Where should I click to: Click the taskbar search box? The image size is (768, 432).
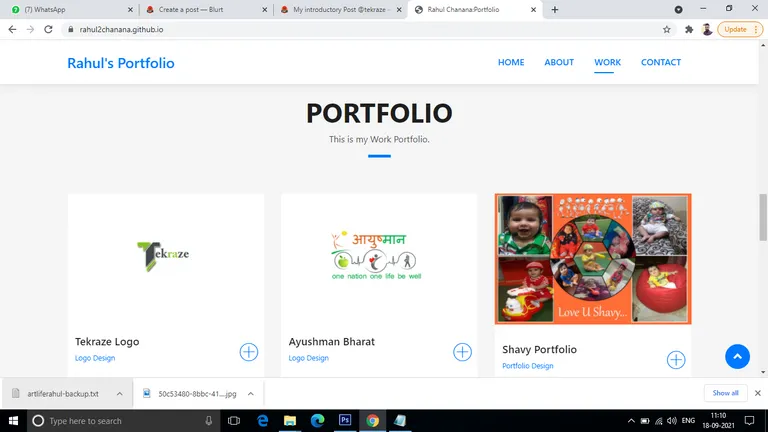tap(122, 421)
